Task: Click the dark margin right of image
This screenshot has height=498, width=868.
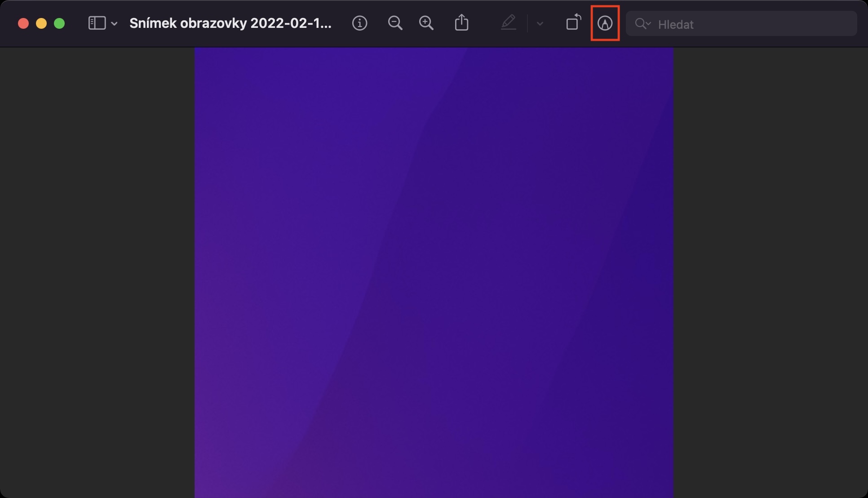Action: 771,270
